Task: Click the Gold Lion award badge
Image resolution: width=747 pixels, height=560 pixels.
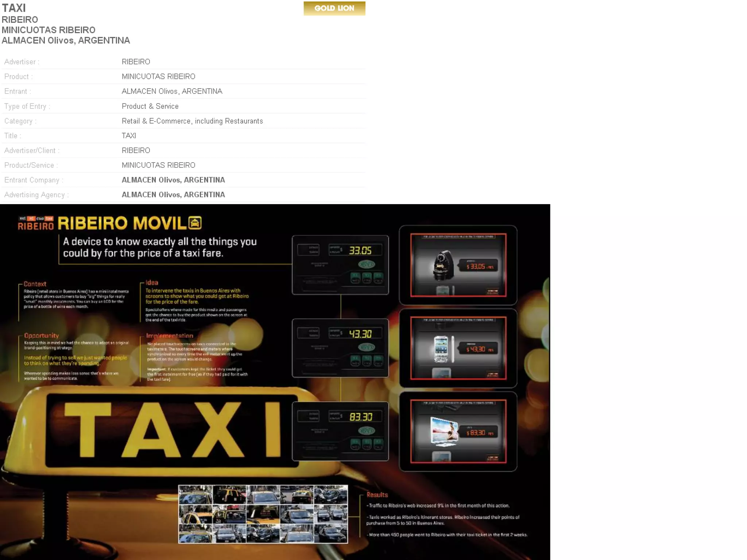Action: 334,8
